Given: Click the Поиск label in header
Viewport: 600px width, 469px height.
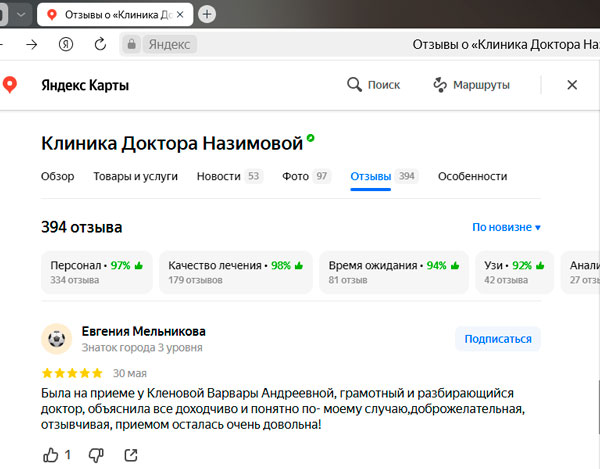Looking at the screenshot, I should [384, 85].
